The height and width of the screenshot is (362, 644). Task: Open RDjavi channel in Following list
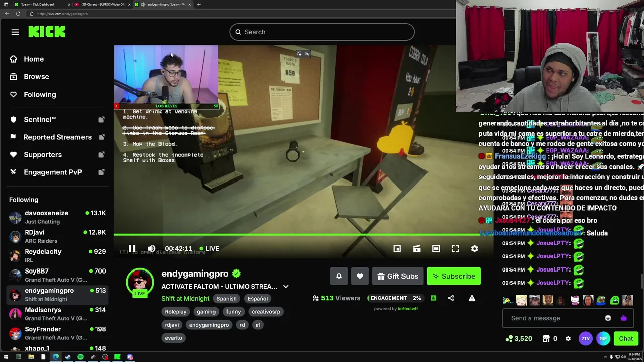pyautogui.click(x=57, y=236)
